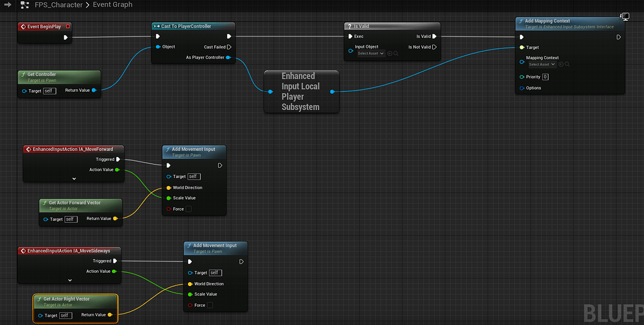The width and height of the screenshot is (644, 325).
Task: Click the Event BeginPlay delegate pin
Action: (68, 26)
